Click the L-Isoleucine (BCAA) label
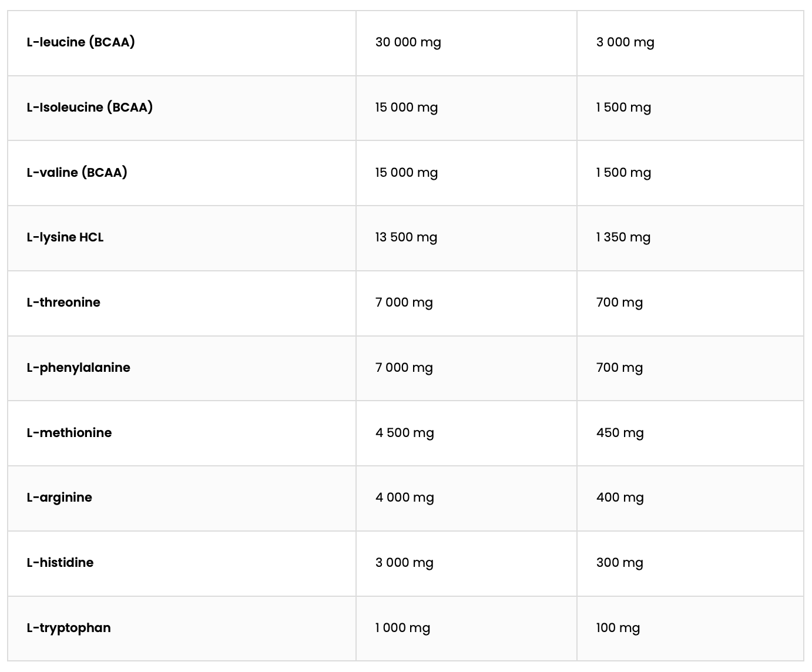 90,107
